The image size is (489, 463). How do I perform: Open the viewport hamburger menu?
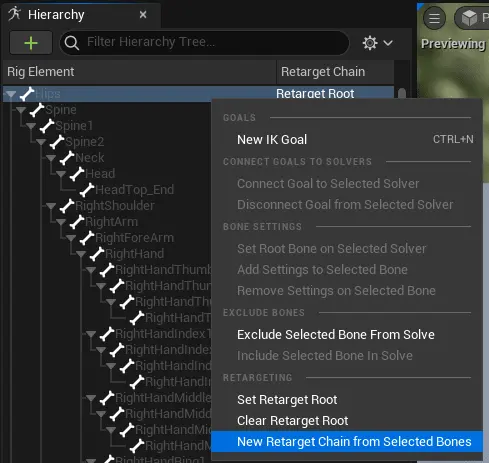434,18
